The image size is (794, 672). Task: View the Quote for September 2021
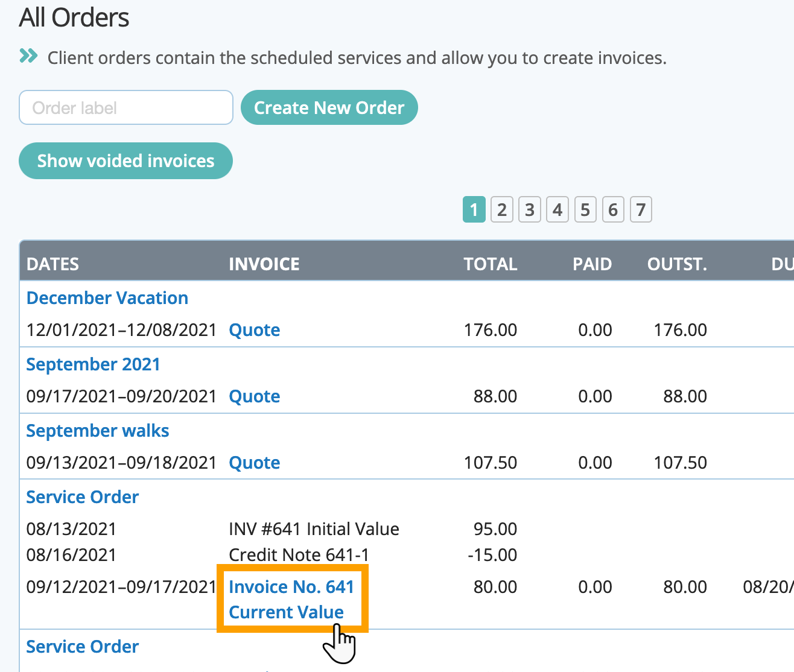pos(255,396)
